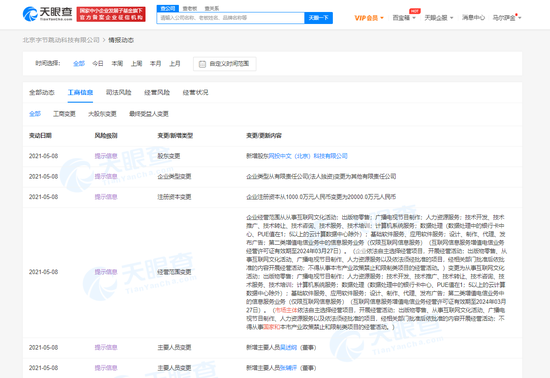Filter time by 本月
The height and width of the screenshot is (378, 550).
coord(155,63)
